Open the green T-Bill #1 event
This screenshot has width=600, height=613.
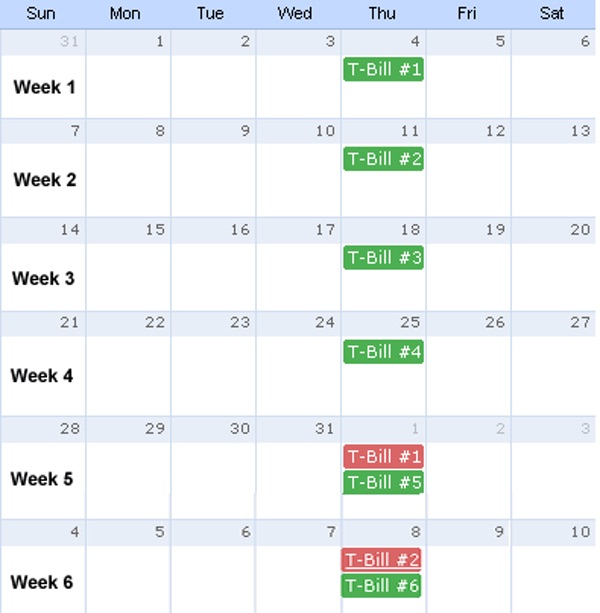click(383, 69)
